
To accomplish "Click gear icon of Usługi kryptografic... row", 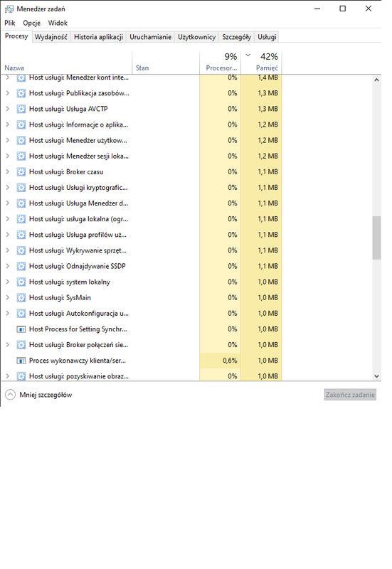I will pyautogui.click(x=21, y=188).
